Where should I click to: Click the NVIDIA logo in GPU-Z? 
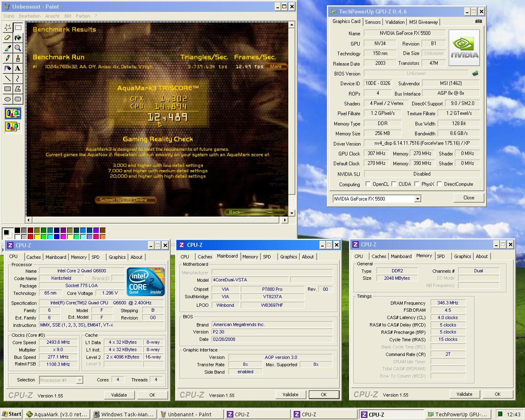(x=464, y=48)
